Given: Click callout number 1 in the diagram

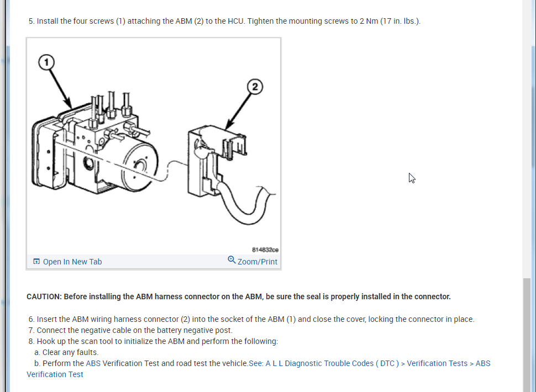Looking at the screenshot, I should pyautogui.click(x=46, y=62).
